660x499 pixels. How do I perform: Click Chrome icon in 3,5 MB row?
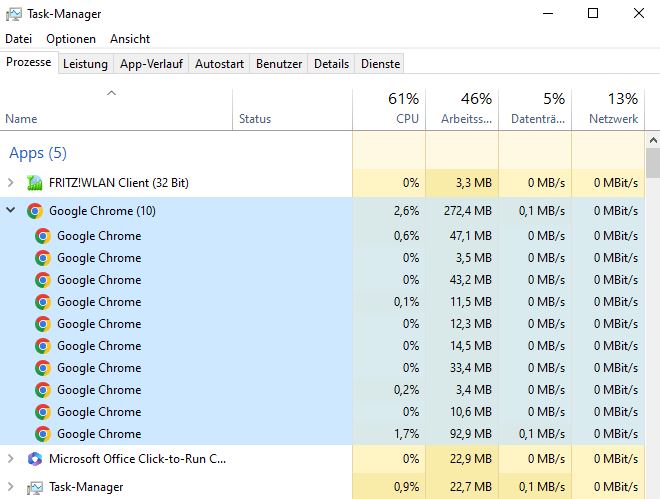point(43,258)
